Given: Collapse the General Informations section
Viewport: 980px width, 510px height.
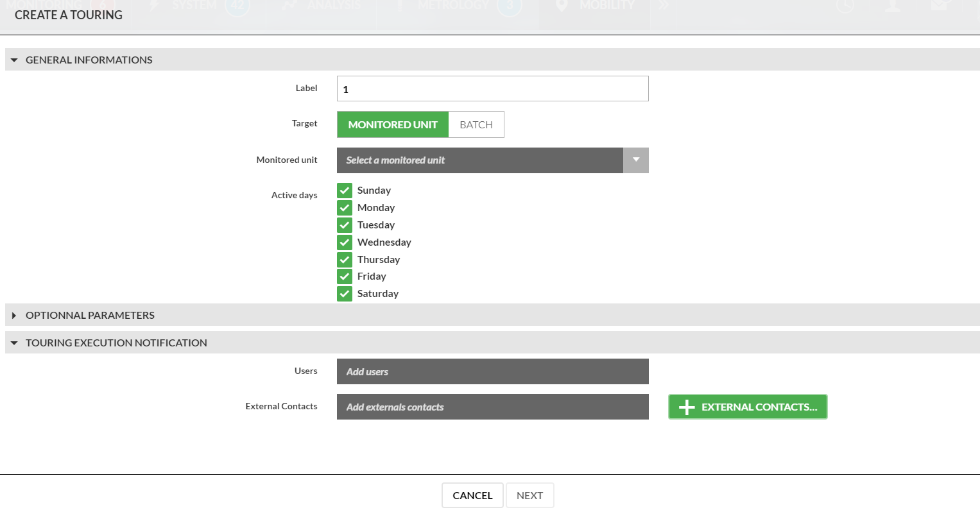Looking at the screenshot, I should coord(14,60).
